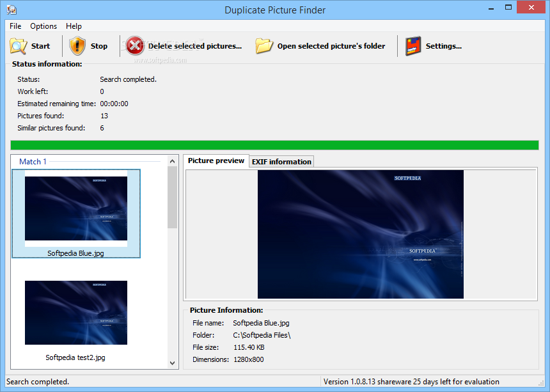Select the Picture preview tab
The height and width of the screenshot is (392, 550).
tap(216, 161)
